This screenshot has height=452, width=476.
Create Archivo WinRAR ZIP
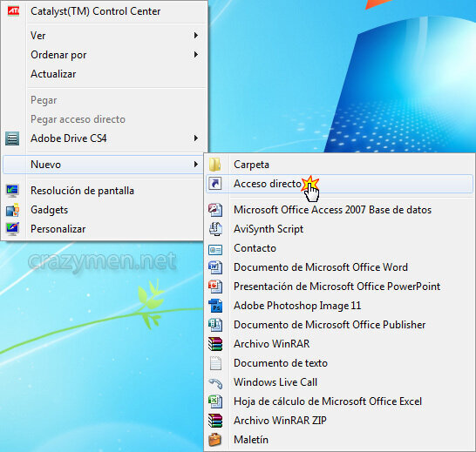click(339, 421)
